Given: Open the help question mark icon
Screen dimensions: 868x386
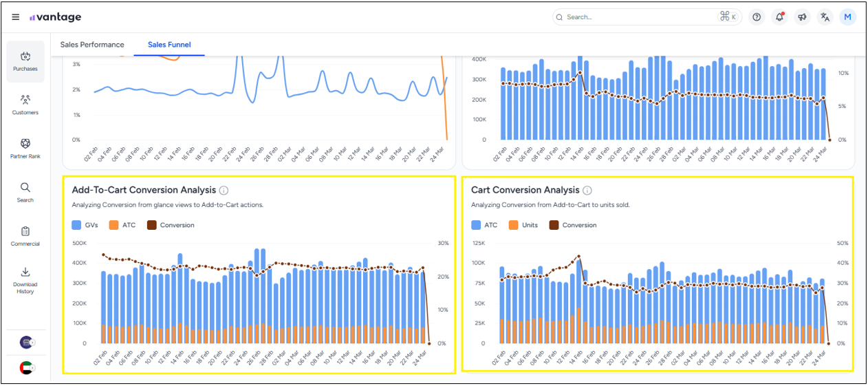Looking at the screenshot, I should pos(757,17).
